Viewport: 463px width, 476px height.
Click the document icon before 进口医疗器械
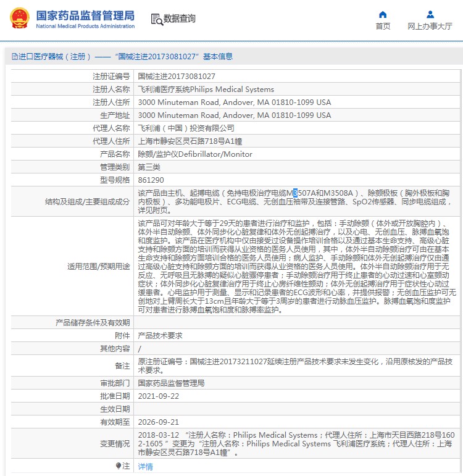click(15, 56)
